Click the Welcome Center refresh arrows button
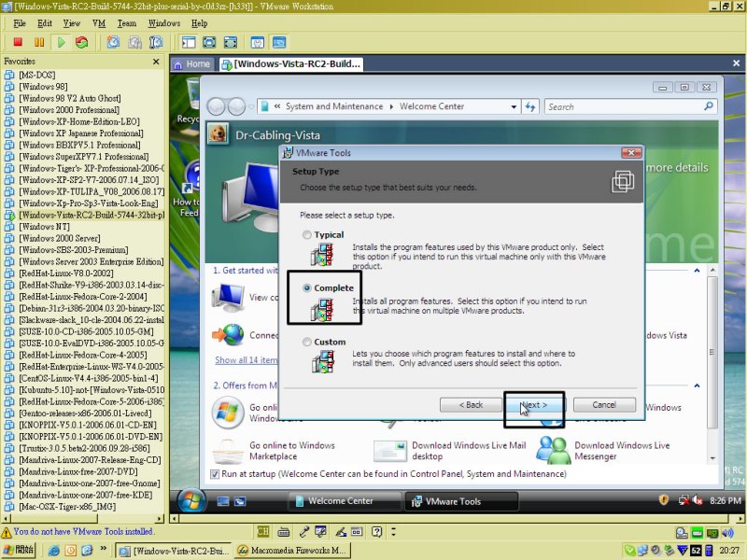This screenshot has height=560, width=747. (530, 106)
